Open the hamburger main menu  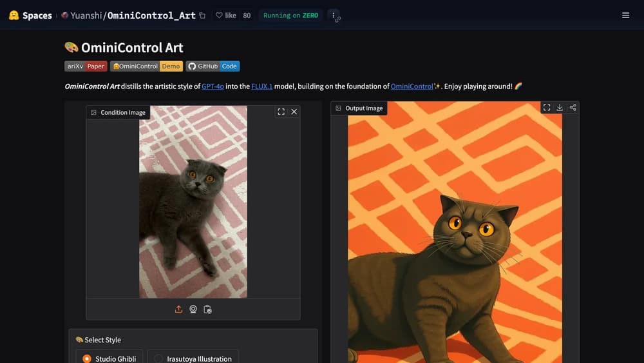625,15
